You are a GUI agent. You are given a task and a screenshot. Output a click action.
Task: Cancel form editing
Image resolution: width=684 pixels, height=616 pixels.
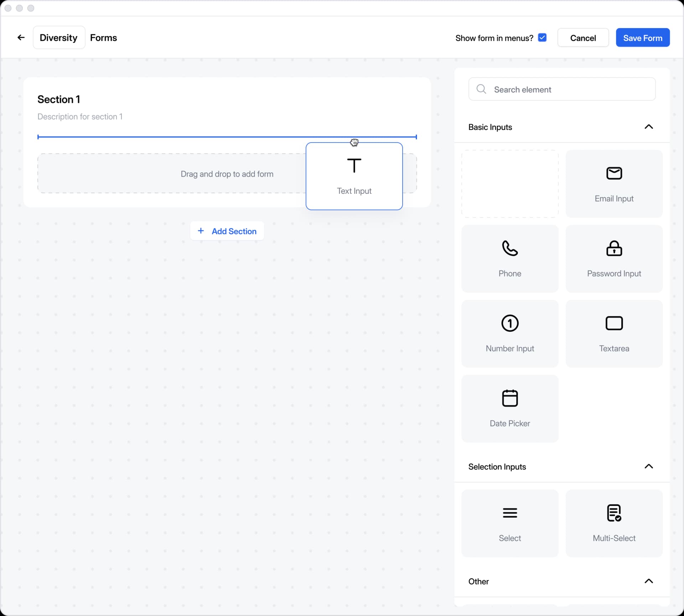(x=583, y=37)
